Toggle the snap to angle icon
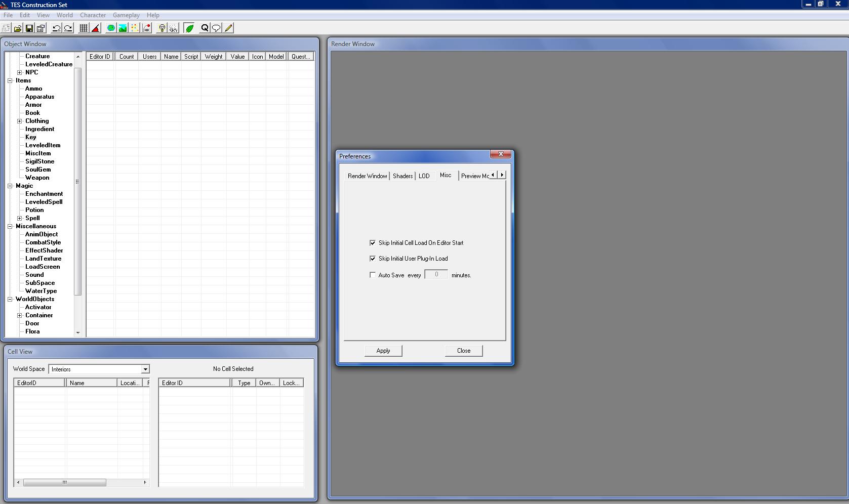 [x=96, y=28]
